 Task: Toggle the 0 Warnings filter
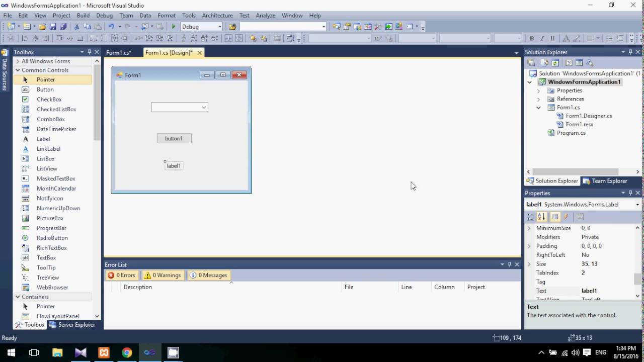162,275
